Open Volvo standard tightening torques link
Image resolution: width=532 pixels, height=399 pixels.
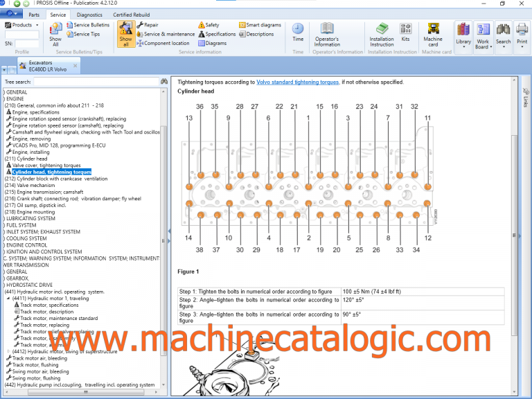pos(298,82)
